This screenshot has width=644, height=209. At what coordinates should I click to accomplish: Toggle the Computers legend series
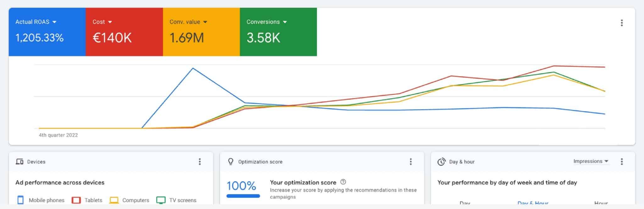click(130, 200)
